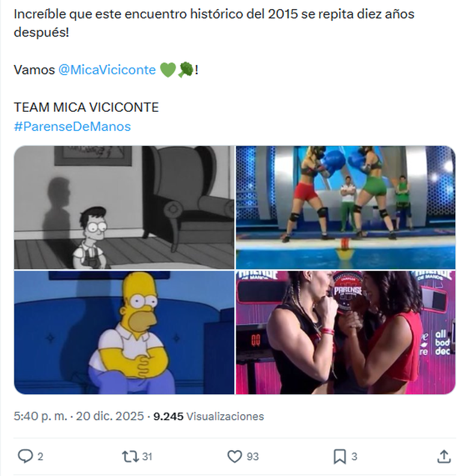
Task: Open the @MicaViciconte mention link
Action: click(107, 70)
